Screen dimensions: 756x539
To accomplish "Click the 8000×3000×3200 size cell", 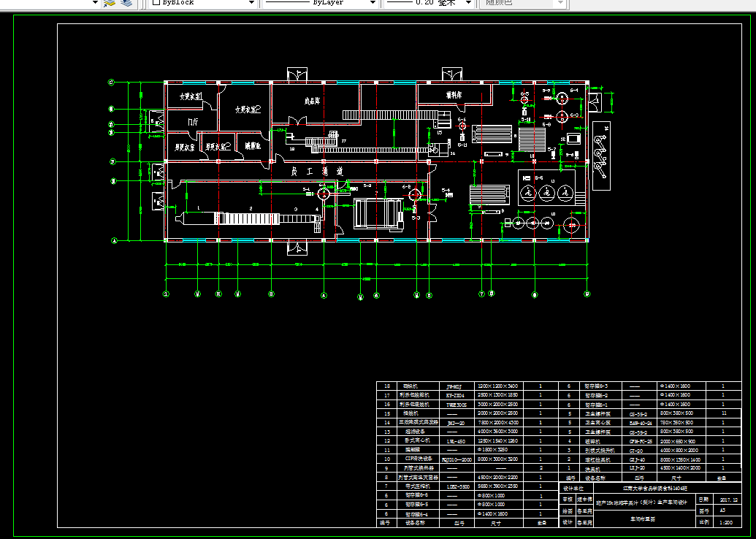I will pyautogui.click(x=497, y=459).
